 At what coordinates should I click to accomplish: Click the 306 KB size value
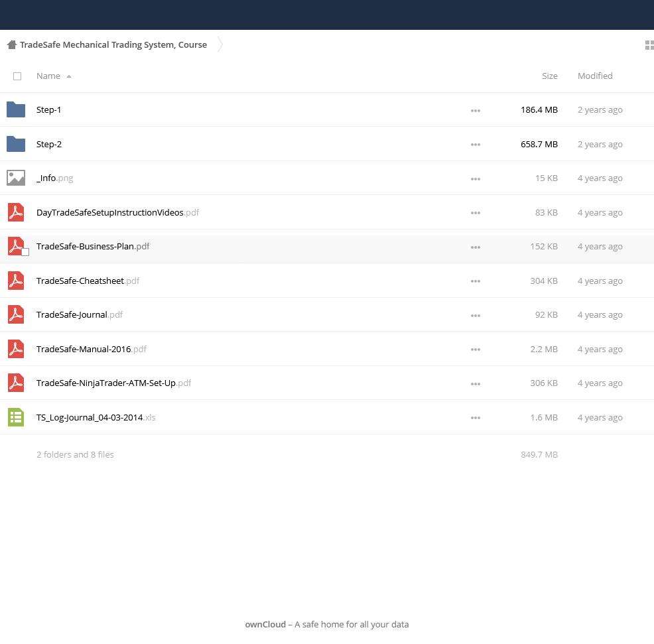544,383
